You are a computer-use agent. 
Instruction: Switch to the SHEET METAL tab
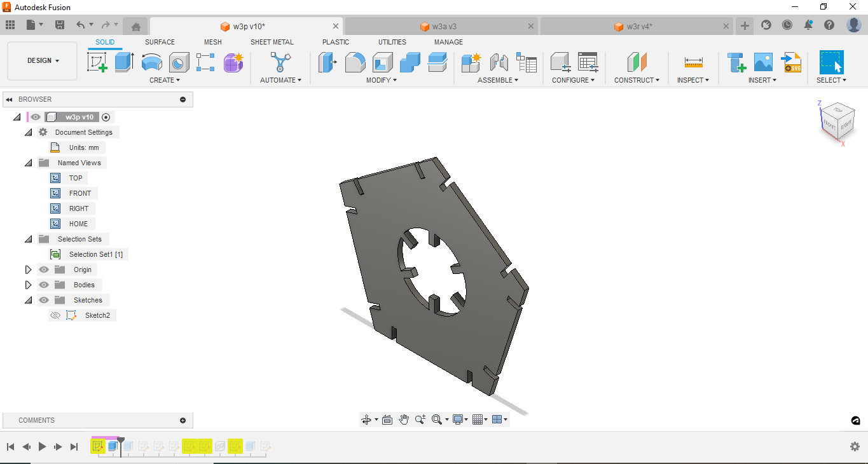pyautogui.click(x=272, y=42)
